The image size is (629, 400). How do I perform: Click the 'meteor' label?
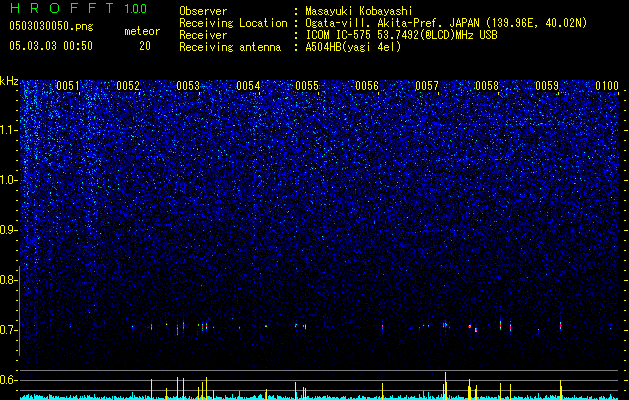click(x=142, y=31)
